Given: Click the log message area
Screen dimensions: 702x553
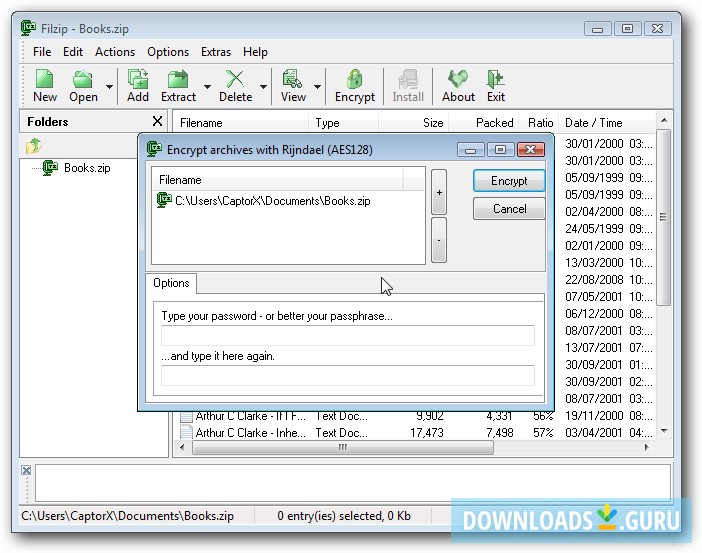Looking at the screenshot, I should [353, 483].
